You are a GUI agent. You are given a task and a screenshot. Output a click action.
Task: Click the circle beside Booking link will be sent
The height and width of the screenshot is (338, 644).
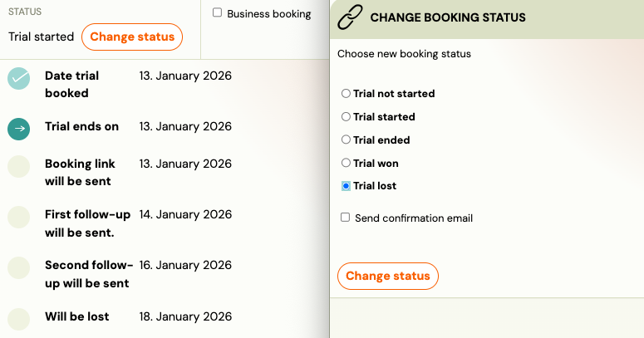tap(19, 167)
